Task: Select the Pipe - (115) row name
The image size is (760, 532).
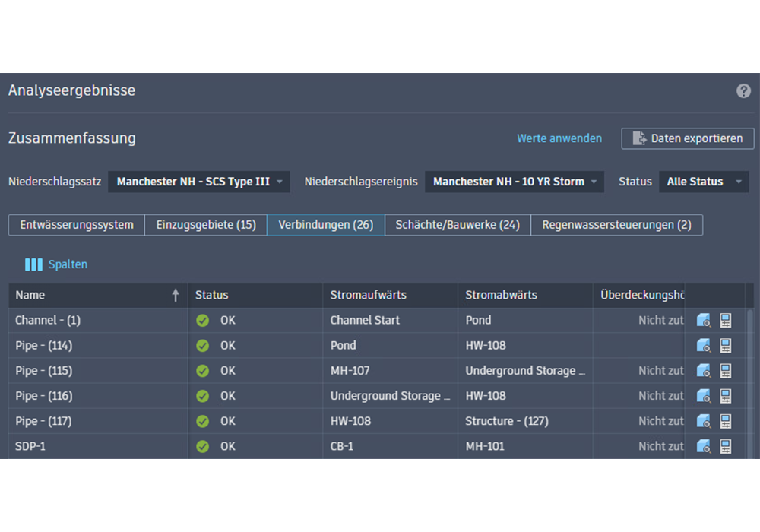Action: coord(43,371)
